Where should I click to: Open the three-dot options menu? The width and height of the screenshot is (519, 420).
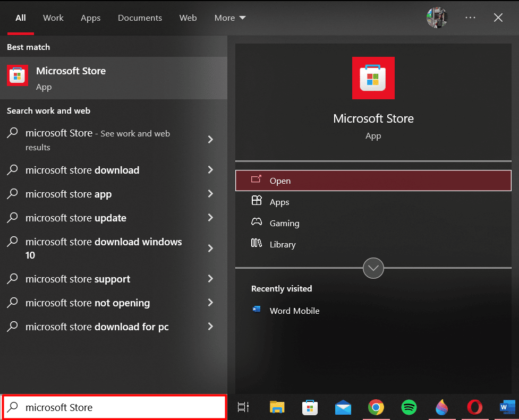[x=470, y=18]
